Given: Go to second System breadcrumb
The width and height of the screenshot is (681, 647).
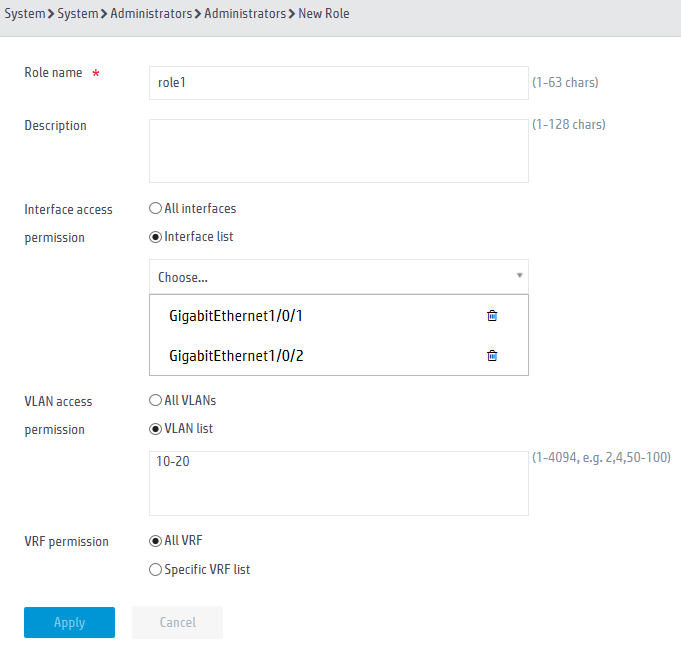Looking at the screenshot, I should 78,13.
